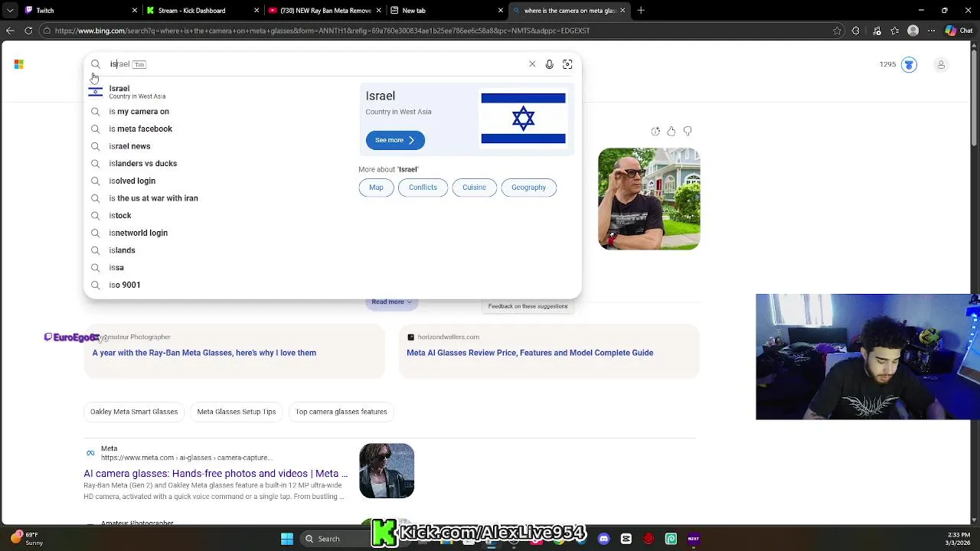This screenshot has width=980, height=551.
Task: Select suggestion 'islanders vs ducks'
Action: point(218,163)
